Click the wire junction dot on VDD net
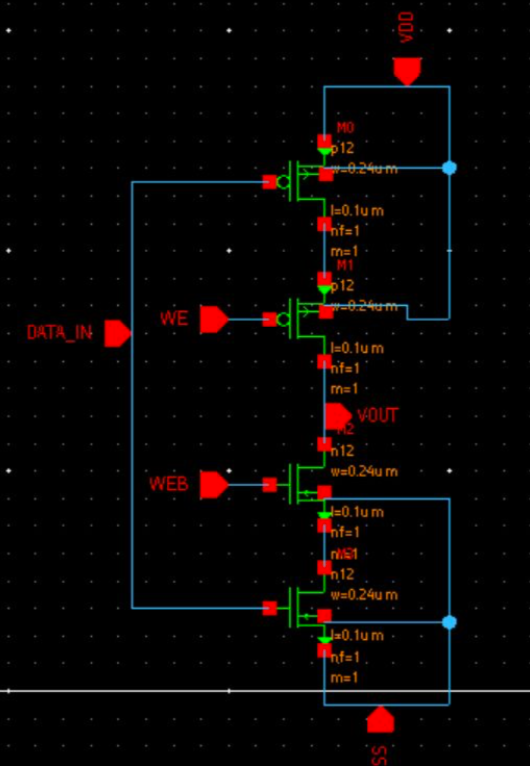Screen dimensions: 530x766 pos(449,168)
